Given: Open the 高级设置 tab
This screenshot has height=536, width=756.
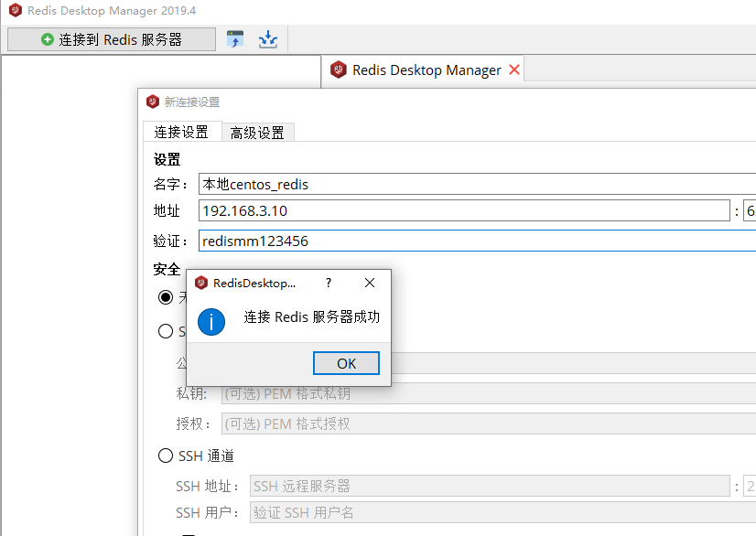Looking at the screenshot, I should (x=257, y=133).
